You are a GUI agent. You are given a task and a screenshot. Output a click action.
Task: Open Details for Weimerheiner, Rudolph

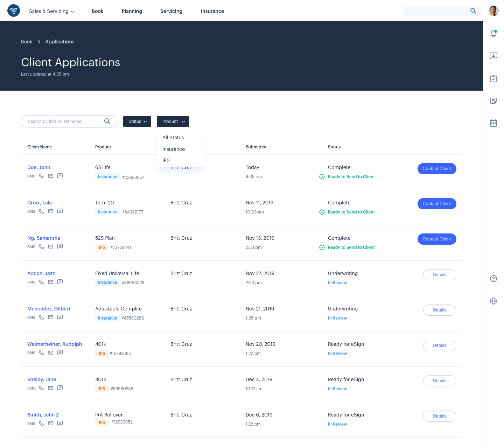click(440, 345)
